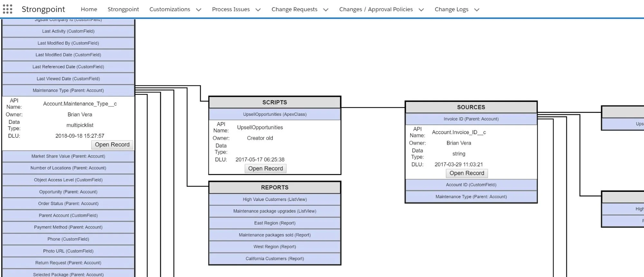Open Record for Account.Maintenance_Type__c
This screenshot has width=644, height=277.
(x=112, y=144)
